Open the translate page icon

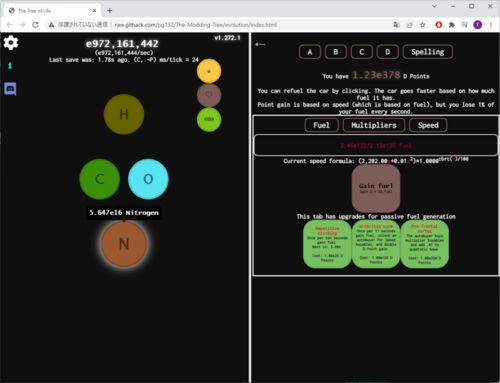396,25
